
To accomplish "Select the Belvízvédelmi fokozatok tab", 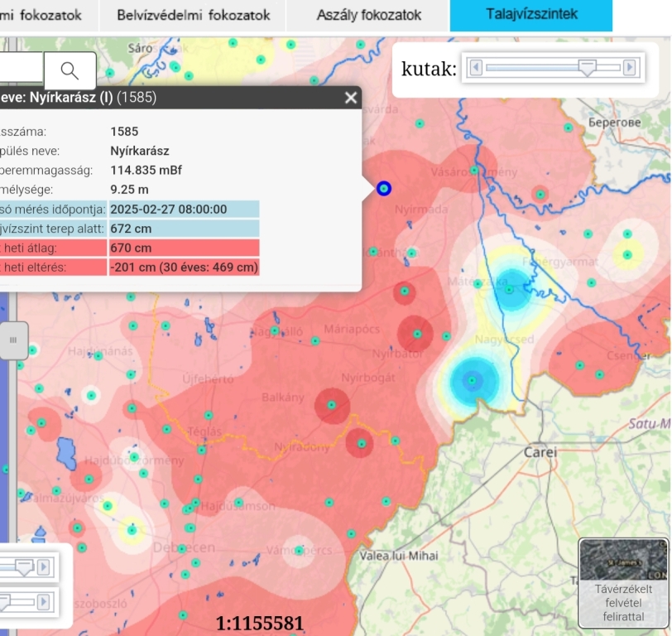I will pyautogui.click(x=194, y=15).
